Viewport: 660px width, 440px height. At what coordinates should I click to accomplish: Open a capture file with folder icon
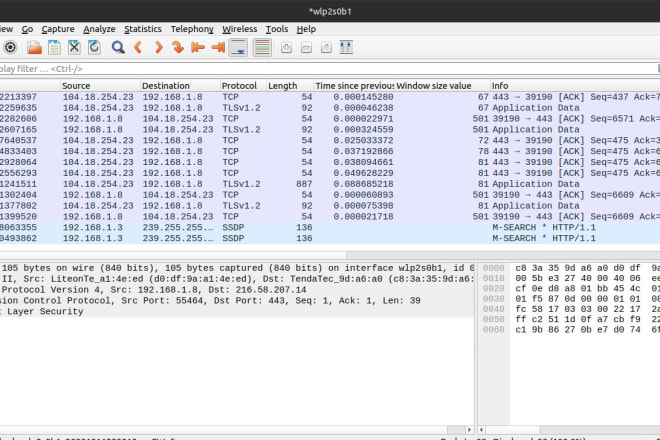coord(34,47)
